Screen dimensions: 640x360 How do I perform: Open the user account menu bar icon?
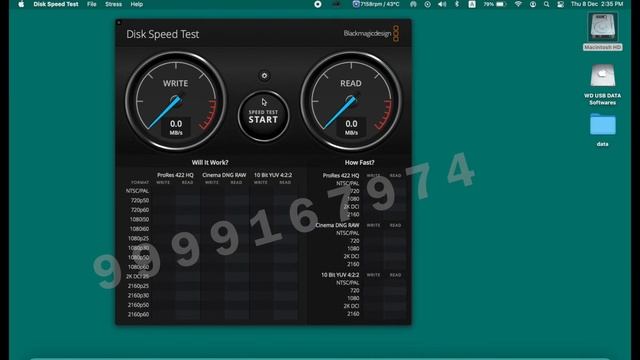[533, 4]
